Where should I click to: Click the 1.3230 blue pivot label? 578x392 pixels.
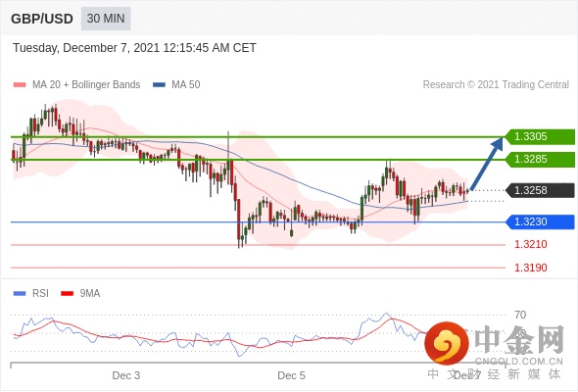(540, 222)
